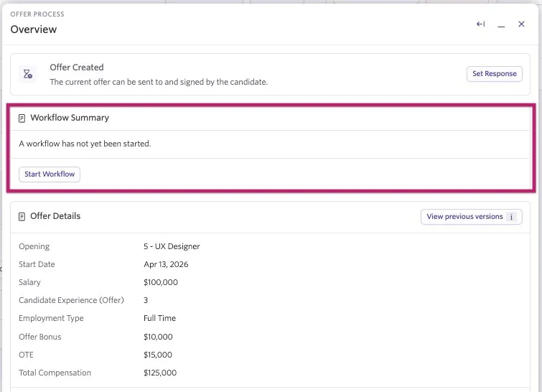This screenshot has height=392, width=542.
Task: Click the salary value $100,000
Action: (161, 282)
